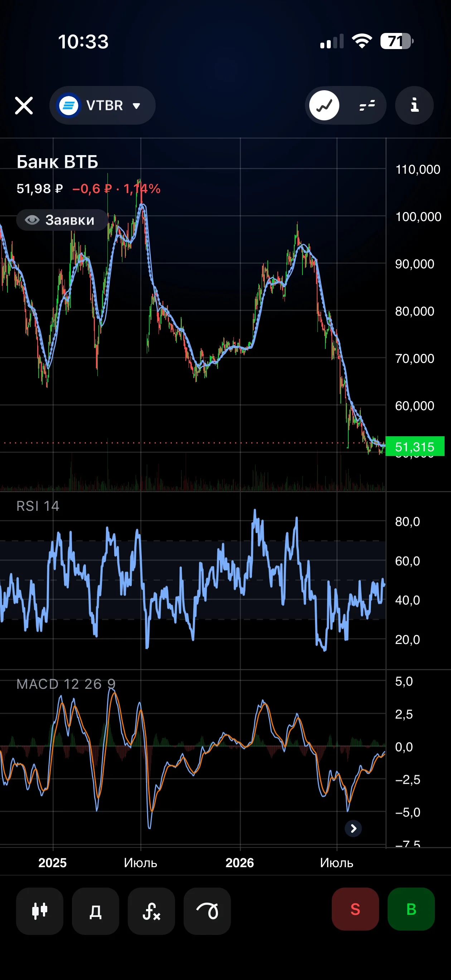The image size is (451, 980).
Task: Tap the VTB bank logo icon
Action: (68, 105)
